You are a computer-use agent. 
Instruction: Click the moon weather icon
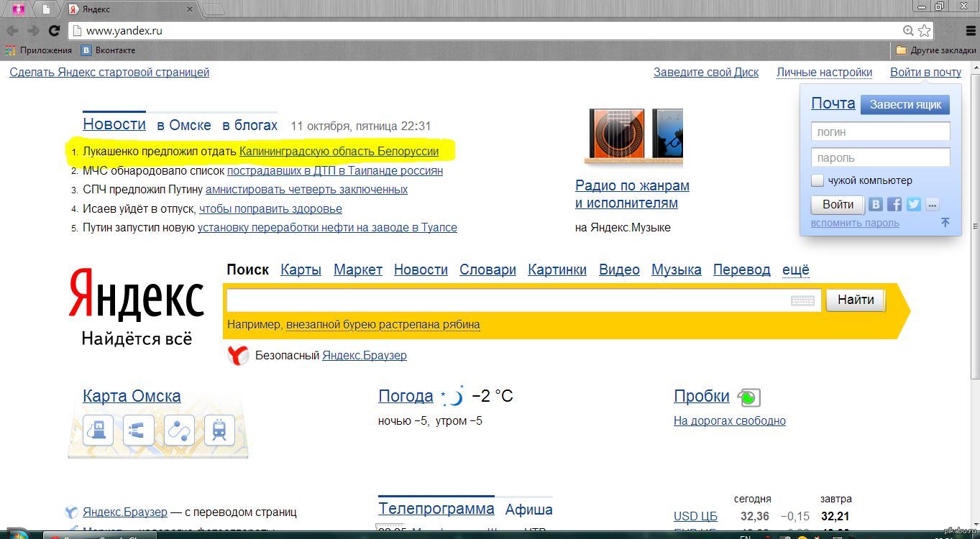453,395
